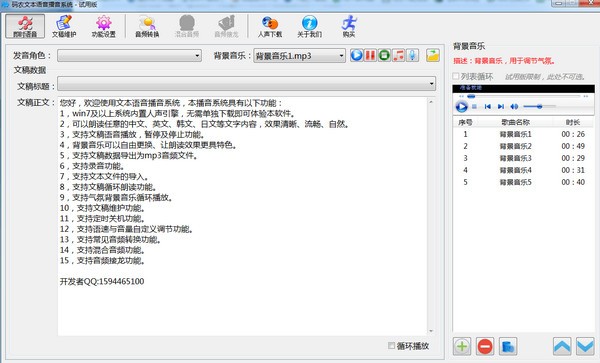Click text line 11，支持定时关机功能
Image resolution: width=600 pixels, height=363 pixels.
(x=103, y=219)
